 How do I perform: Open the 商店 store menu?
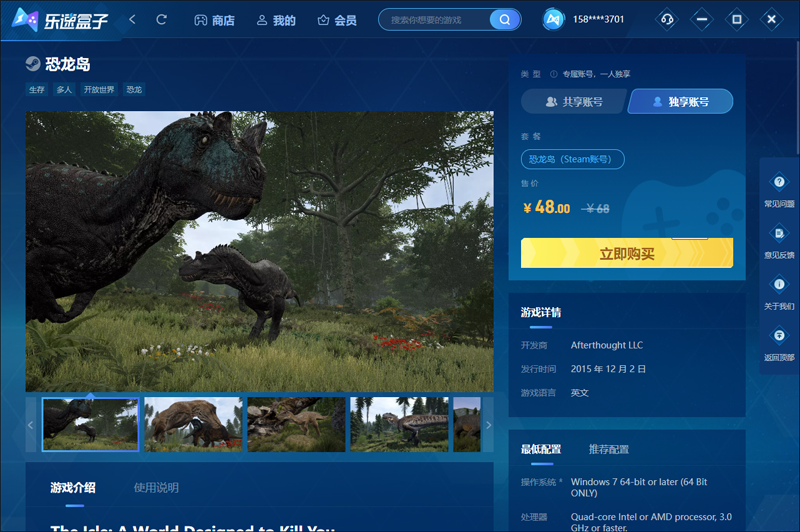click(214, 20)
